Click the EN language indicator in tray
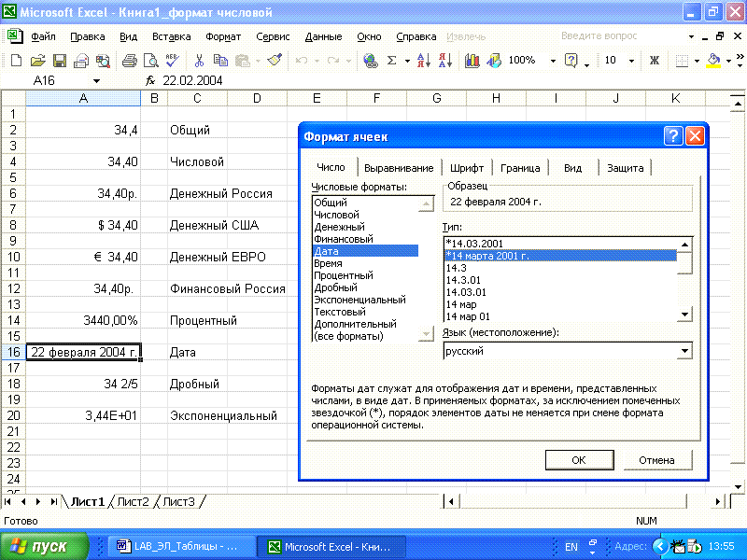The width and height of the screenshot is (747, 560). coord(571,547)
